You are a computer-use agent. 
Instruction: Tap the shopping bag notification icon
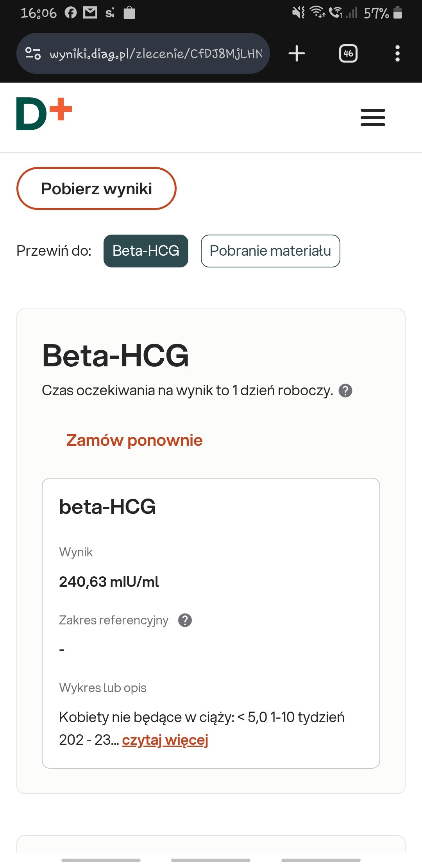point(129,13)
